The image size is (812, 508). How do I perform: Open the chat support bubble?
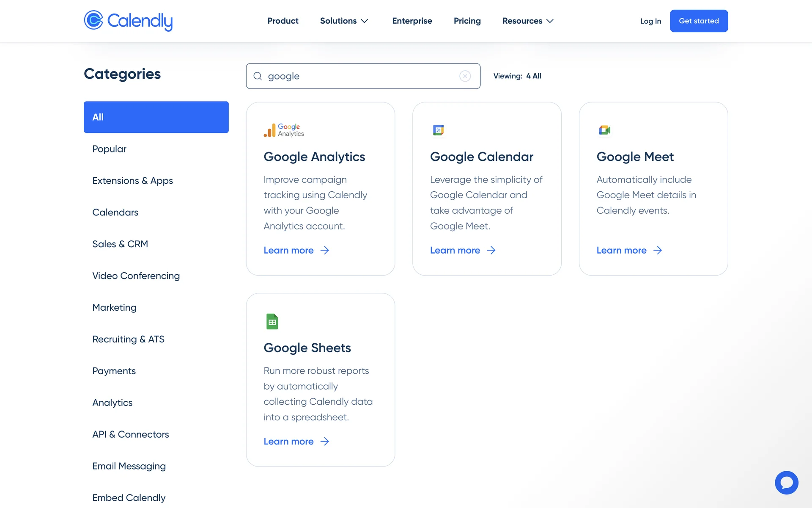pyautogui.click(x=786, y=483)
